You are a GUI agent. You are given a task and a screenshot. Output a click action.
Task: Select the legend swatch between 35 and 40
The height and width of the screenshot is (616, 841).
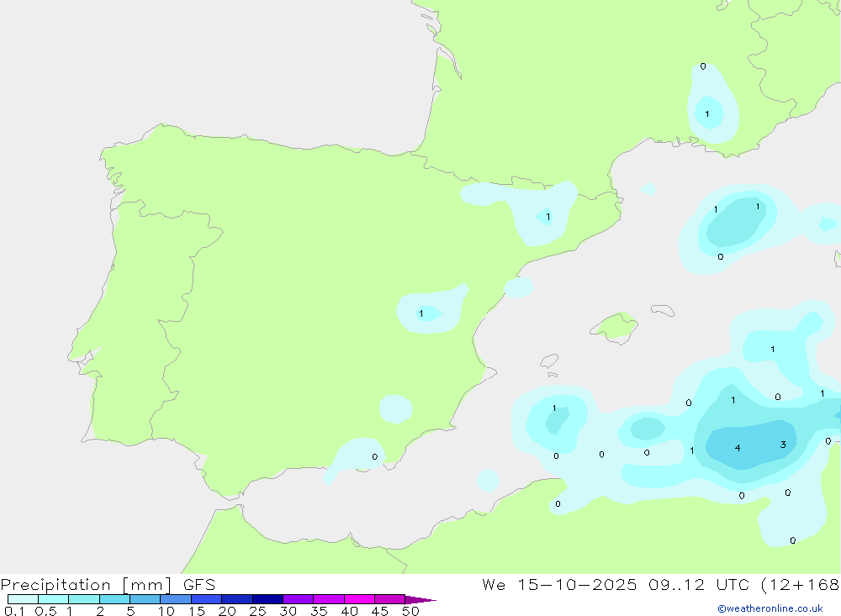[x=329, y=599]
